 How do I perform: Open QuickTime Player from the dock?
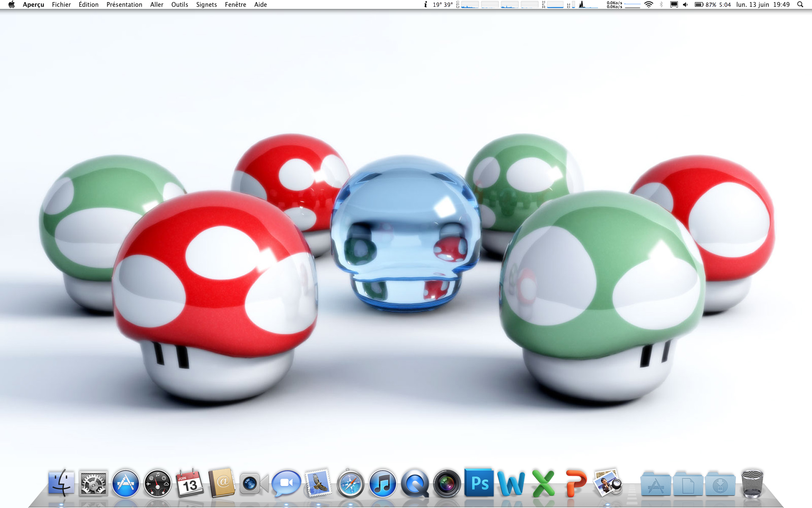point(414,483)
